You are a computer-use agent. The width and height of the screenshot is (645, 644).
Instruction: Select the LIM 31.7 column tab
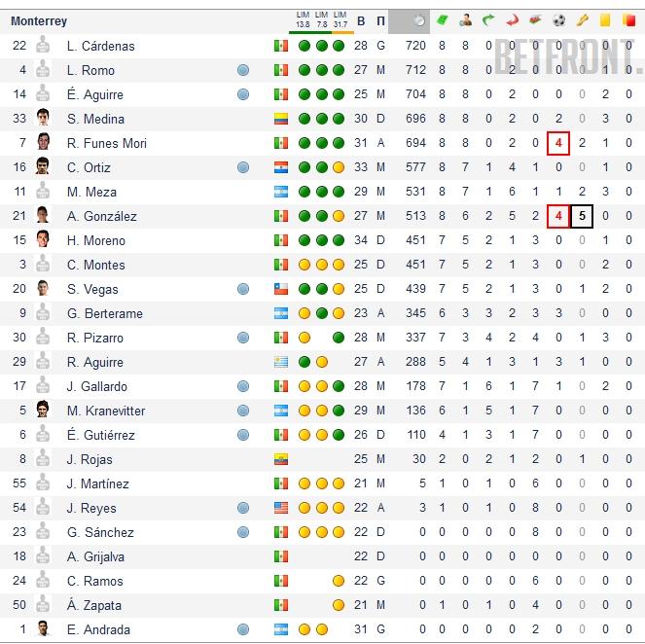[340, 20]
